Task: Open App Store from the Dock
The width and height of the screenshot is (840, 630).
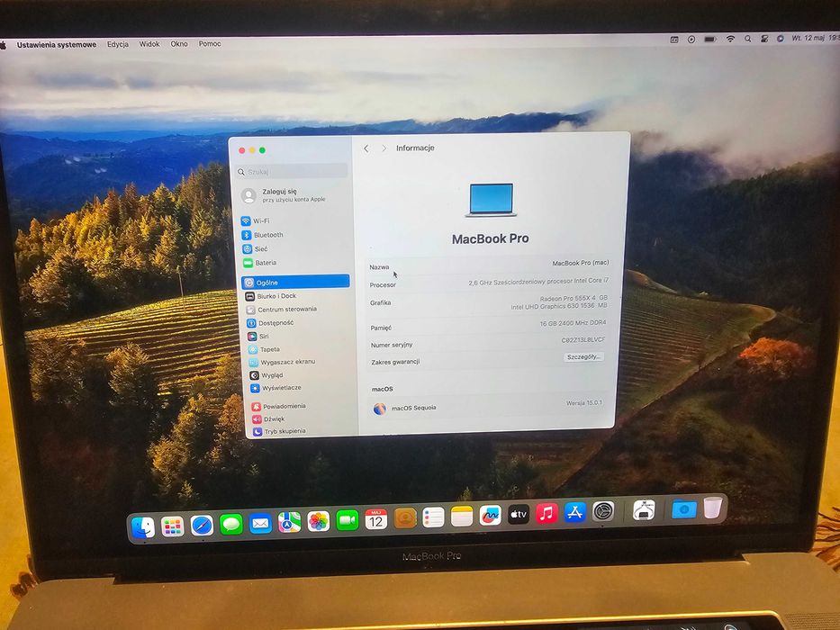Action: (x=574, y=513)
